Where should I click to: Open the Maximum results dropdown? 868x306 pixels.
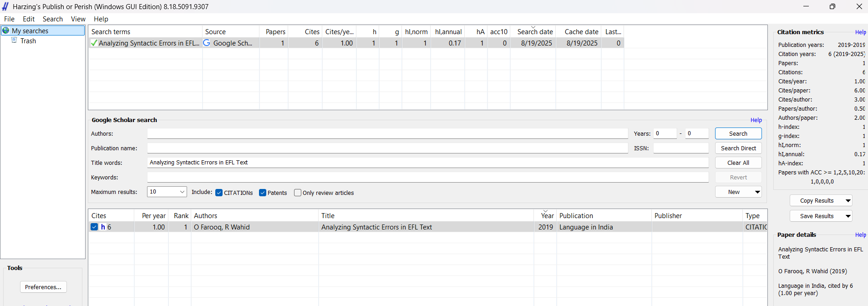pyautogui.click(x=167, y=192)
